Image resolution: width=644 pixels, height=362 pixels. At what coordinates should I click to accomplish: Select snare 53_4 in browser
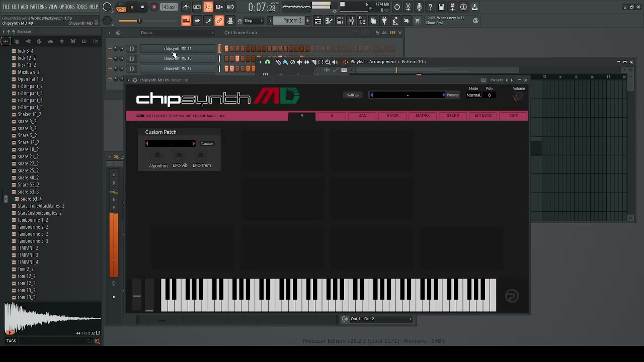click(x=31, y=199)
